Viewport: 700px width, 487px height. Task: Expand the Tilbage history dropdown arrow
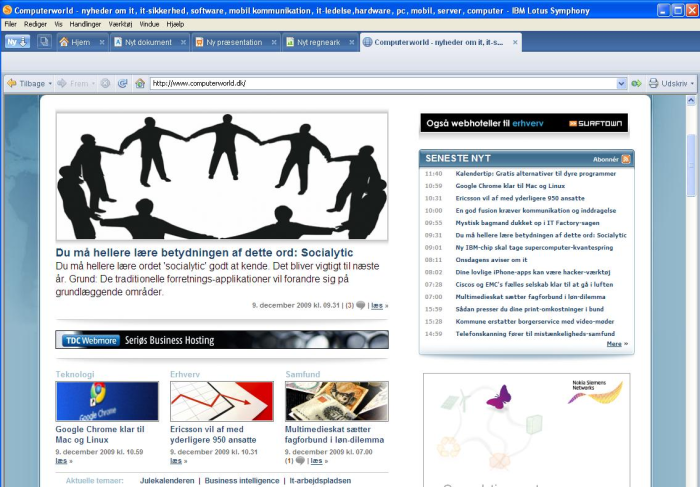pyautogui.click(x=50, y=83)
